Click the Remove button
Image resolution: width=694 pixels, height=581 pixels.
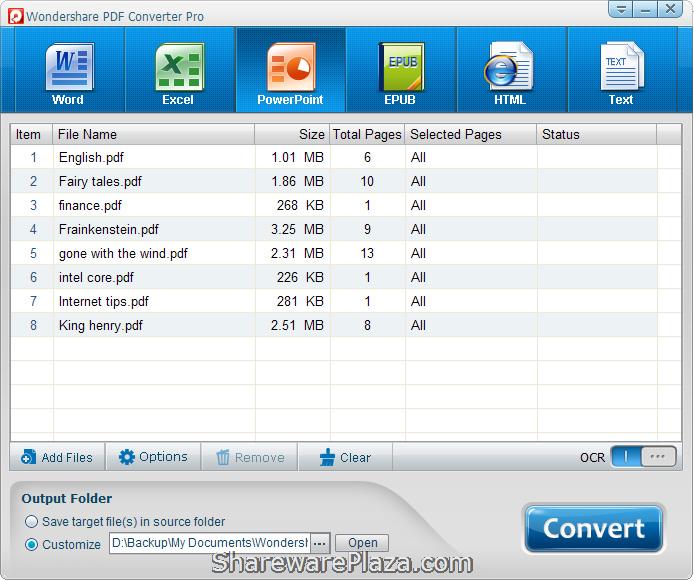[250, 457]
